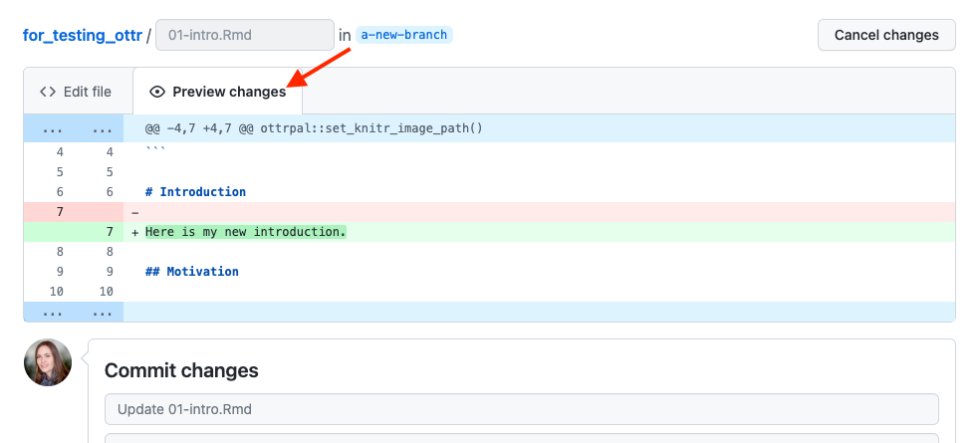This screenshot has width=980, height=443.
Task: Click the extended description box below the summary
Action: (x=521, y=438)
